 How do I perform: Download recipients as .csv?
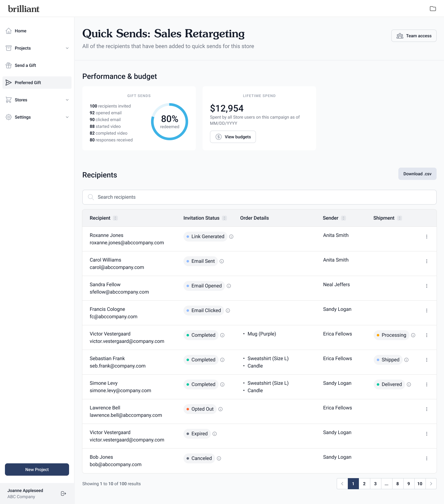[417, 174]
